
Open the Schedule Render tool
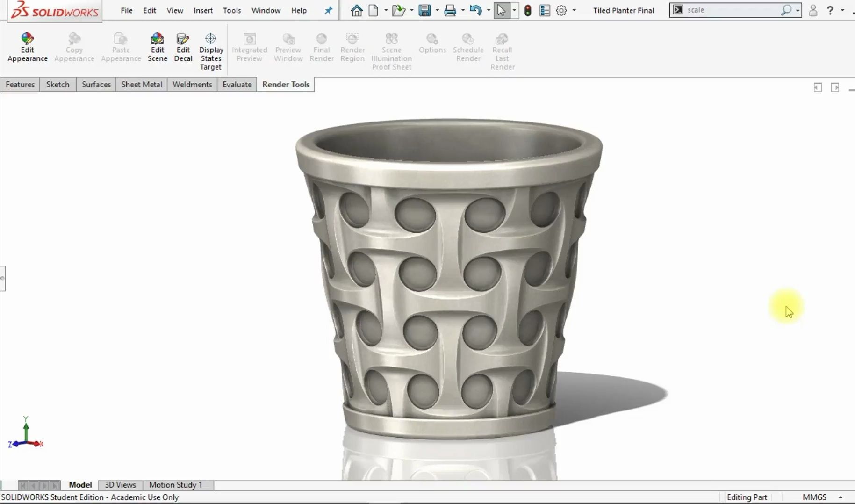point(468,47)
